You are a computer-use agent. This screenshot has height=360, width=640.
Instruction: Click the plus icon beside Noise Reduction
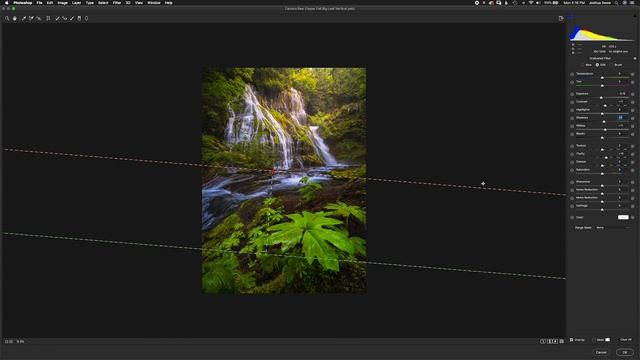pyautogui.click(x=633, y=190)
